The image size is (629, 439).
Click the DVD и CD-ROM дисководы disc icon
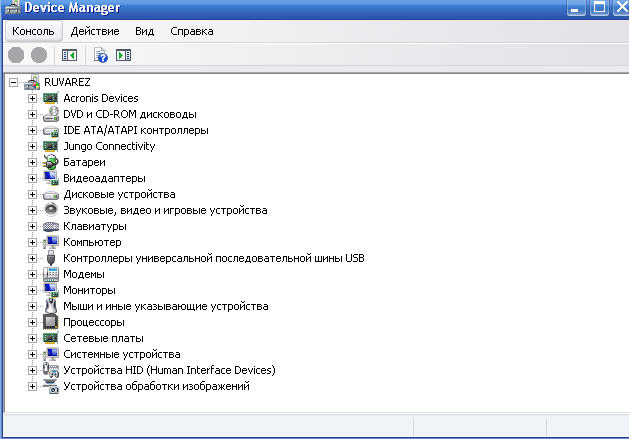pos(52,114)
